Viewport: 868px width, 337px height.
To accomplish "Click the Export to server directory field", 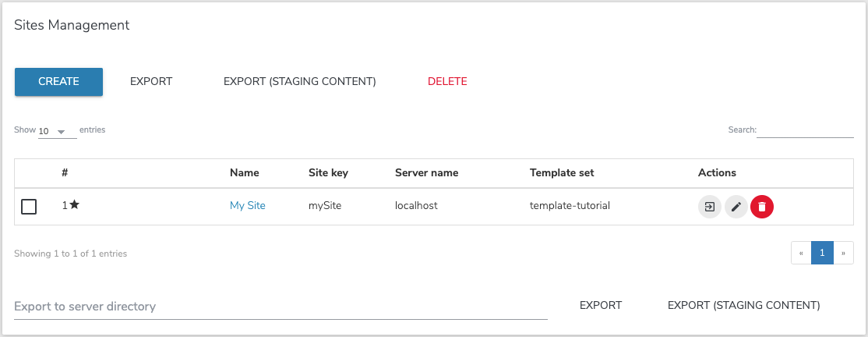I will pyautogui.click(x=281, y=307).
